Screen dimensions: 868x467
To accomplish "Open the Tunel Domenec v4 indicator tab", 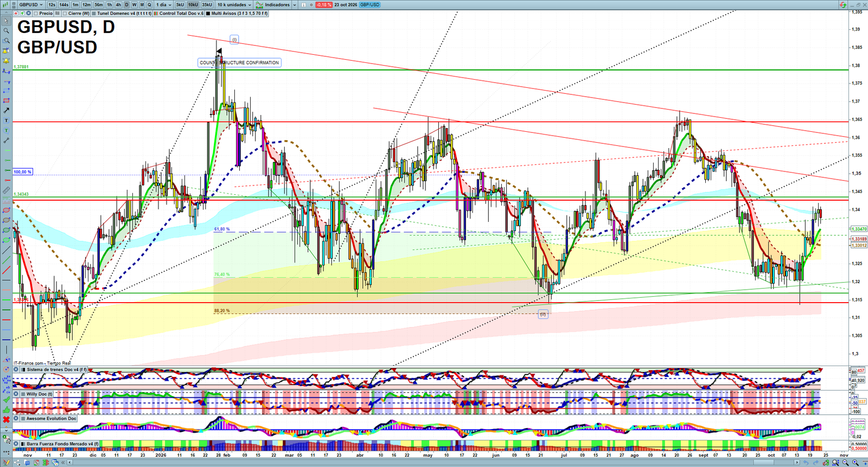I will pos(122,14).
